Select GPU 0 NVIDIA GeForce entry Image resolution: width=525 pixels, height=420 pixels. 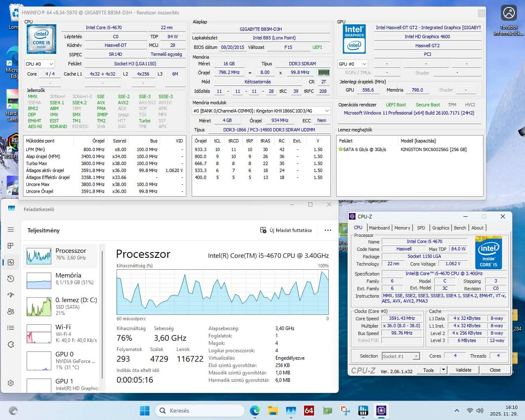(61, 360)
